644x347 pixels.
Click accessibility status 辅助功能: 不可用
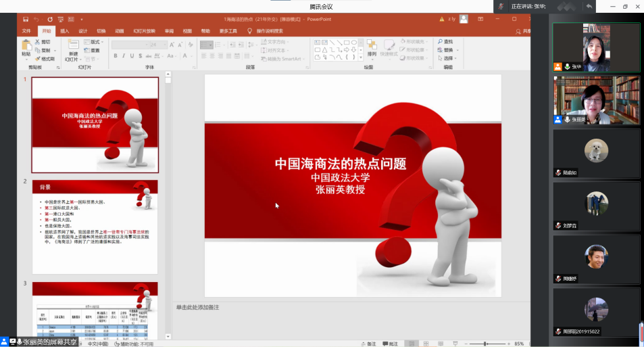tap(134, 344)
